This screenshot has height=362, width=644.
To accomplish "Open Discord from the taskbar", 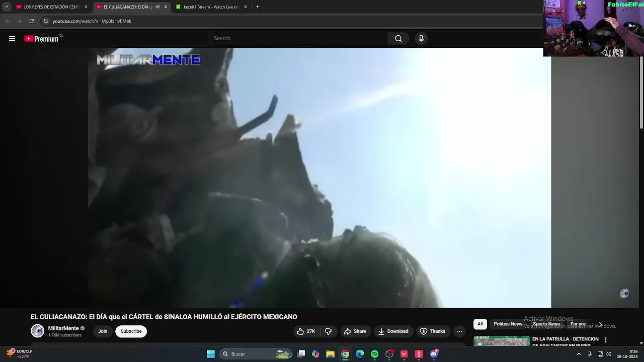I will tap(434, 354).
